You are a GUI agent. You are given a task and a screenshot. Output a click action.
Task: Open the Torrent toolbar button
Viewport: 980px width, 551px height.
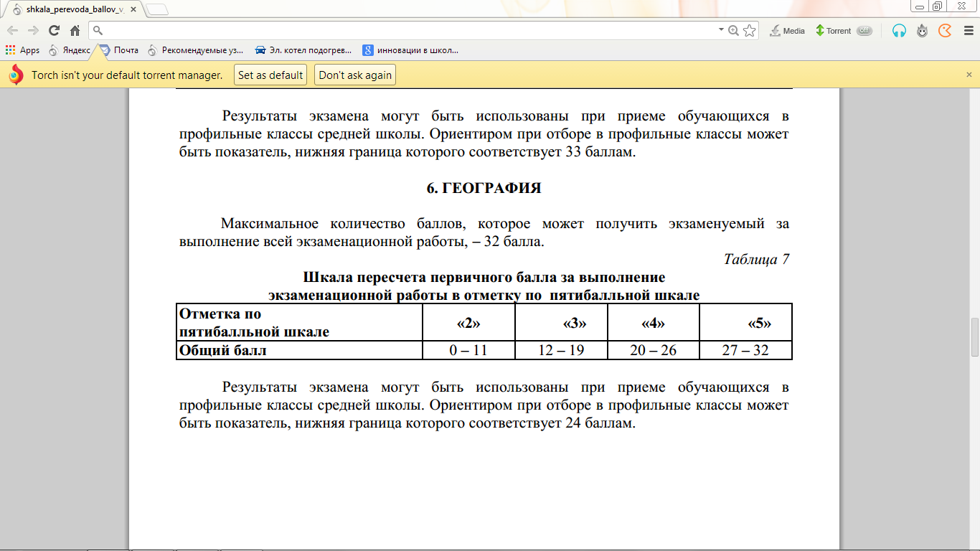[833, 31]
